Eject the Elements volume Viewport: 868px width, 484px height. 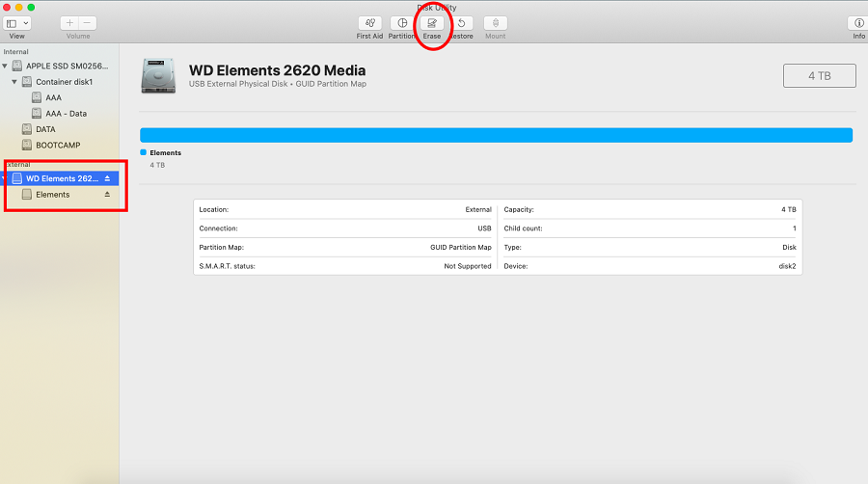coord(108,195)
